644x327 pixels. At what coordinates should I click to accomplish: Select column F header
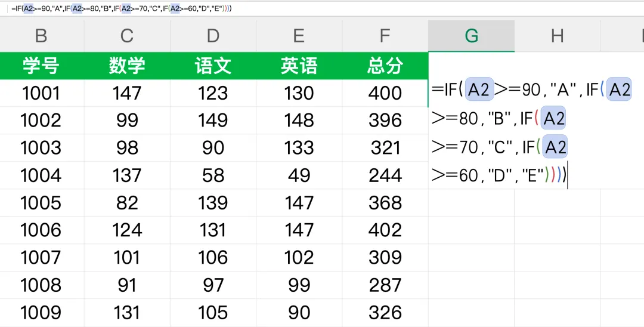[385, 36]
